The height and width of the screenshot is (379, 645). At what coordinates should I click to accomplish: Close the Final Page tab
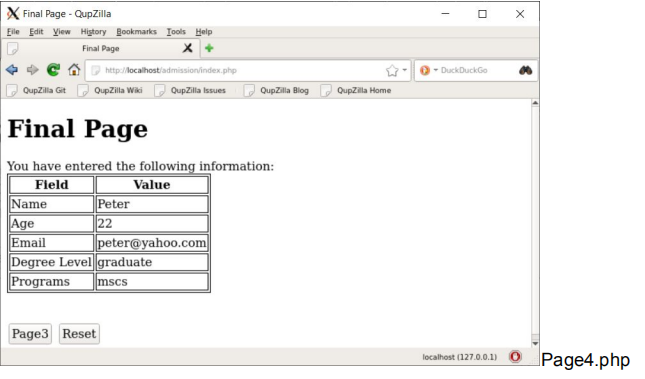[188, 48]
